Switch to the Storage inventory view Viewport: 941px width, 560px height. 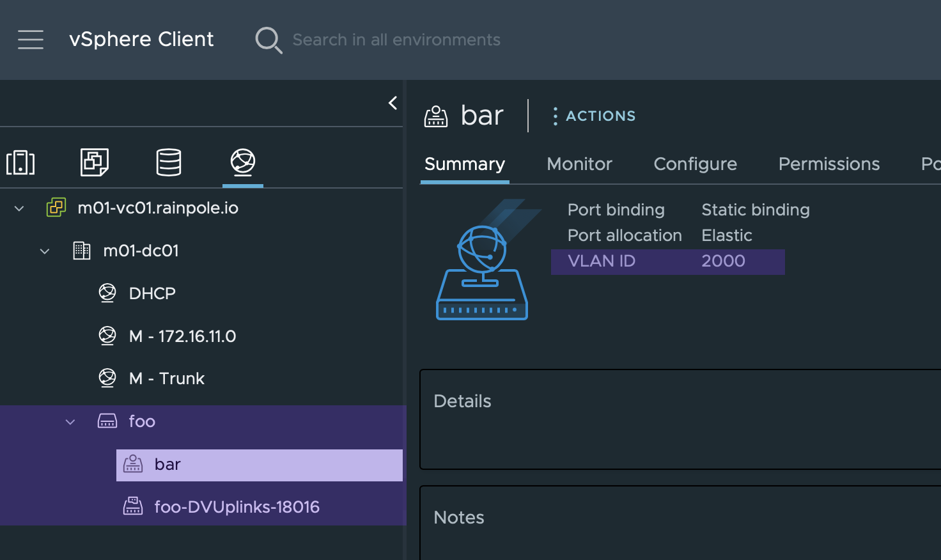(168, 163)
